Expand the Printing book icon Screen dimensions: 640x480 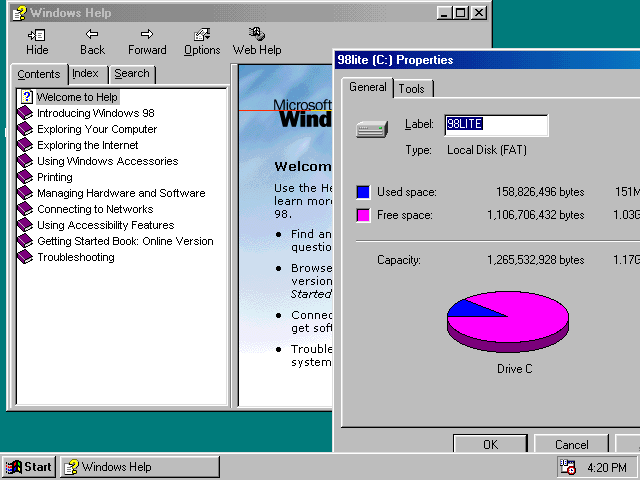click(x=25, y=177)
